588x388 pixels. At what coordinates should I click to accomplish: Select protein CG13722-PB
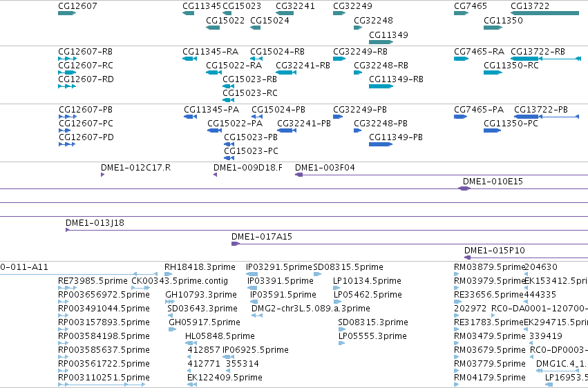point(541,109)
